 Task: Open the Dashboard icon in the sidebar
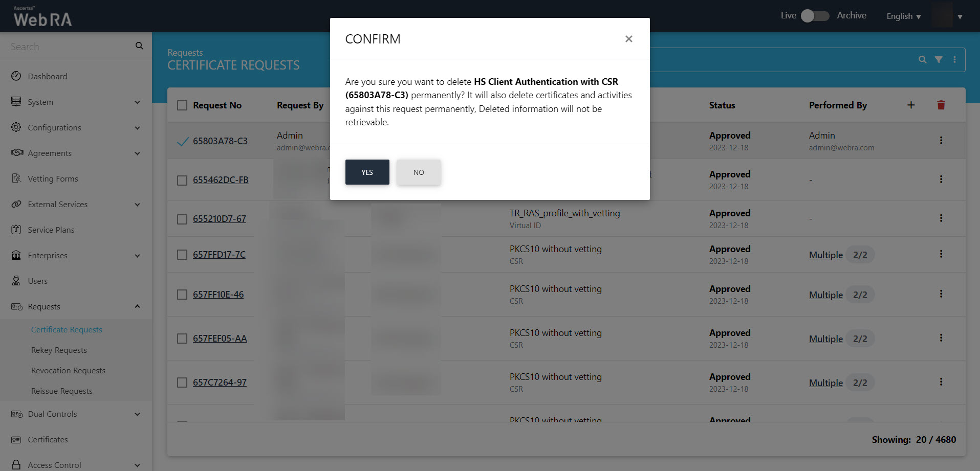point(16,76)
